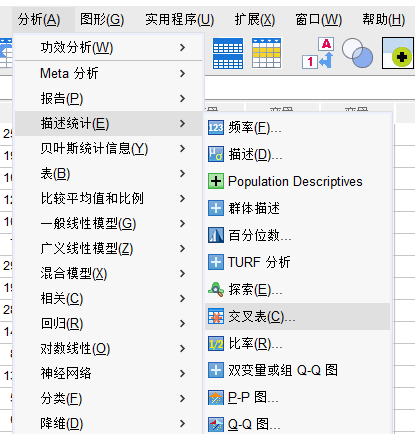
Task: Expand the 贝叶斯统计信息(Y) submenu arrow
Action: click(182, 148)
